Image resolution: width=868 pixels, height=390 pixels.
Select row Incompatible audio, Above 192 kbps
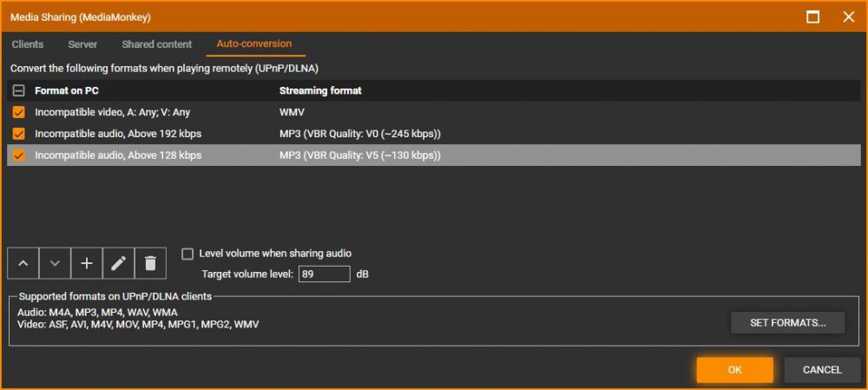click(434, 134)
